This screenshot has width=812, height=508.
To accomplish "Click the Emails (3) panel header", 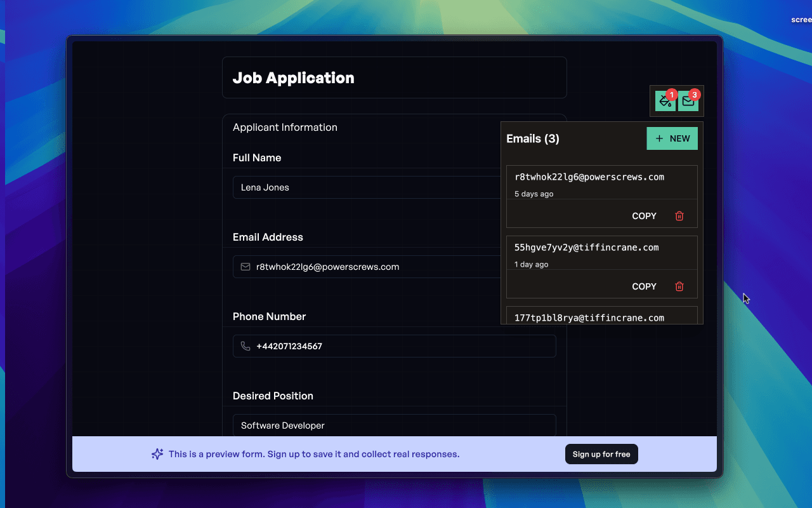I will (x=533, y=138).
